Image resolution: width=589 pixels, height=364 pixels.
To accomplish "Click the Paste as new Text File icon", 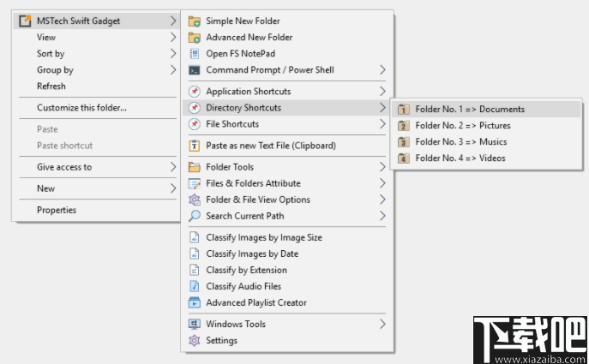I will [x=195, y=146].
